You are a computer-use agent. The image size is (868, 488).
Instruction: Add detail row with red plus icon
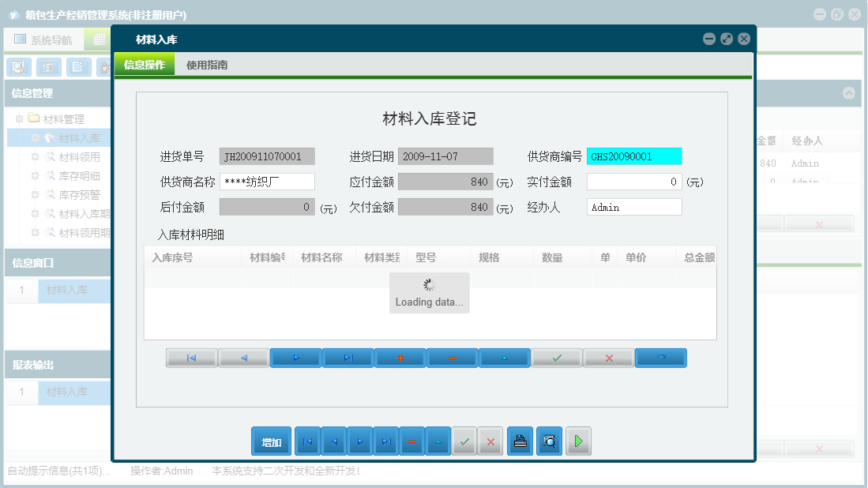pyautogui.click(x=400, y=358)
